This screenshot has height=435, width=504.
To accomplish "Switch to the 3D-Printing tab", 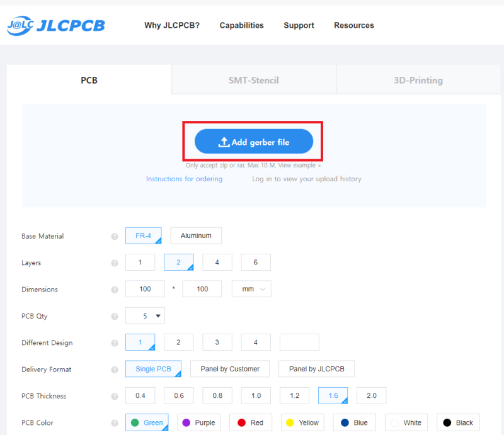I will click(418, 80).
